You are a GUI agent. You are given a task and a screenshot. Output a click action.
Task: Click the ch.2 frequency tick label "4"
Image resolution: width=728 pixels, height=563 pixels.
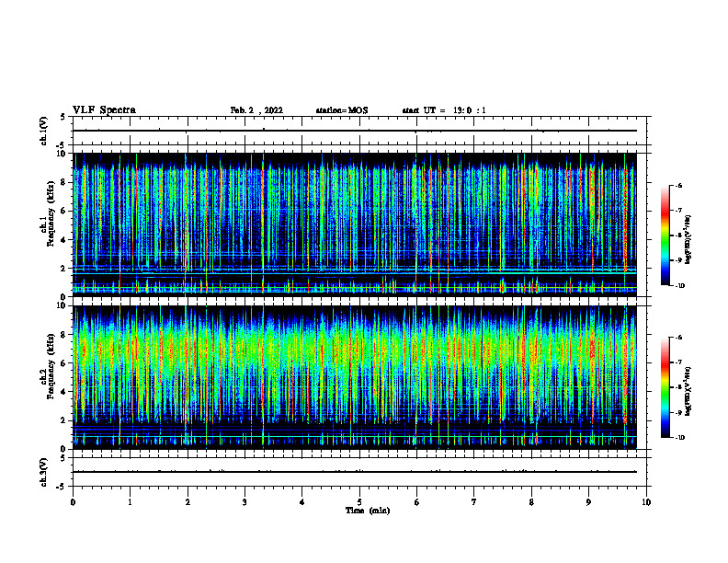63,392
